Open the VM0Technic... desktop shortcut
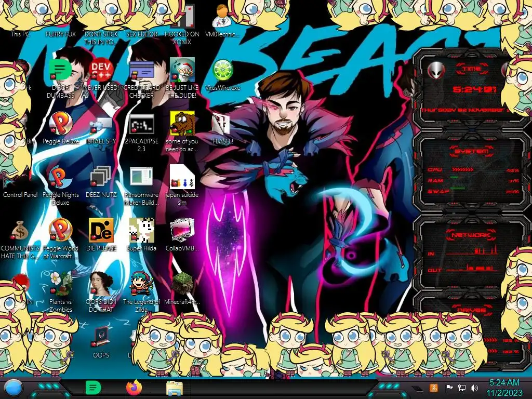Screen dimensions: 532x399 222,20
